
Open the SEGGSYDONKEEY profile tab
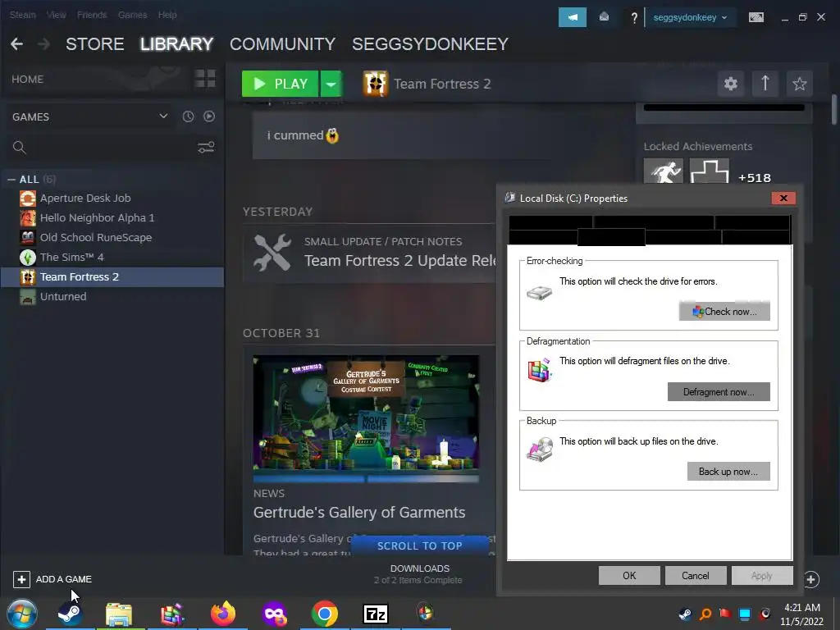[x=430, y=44]
